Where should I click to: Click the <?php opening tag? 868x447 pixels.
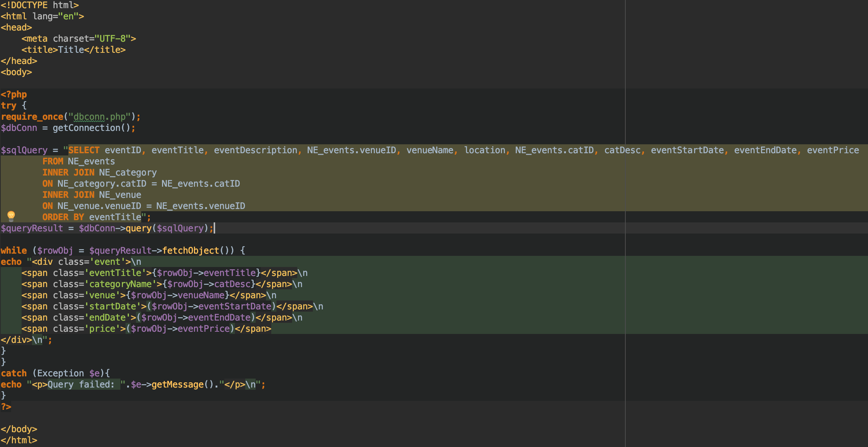[x=14, y=94]
